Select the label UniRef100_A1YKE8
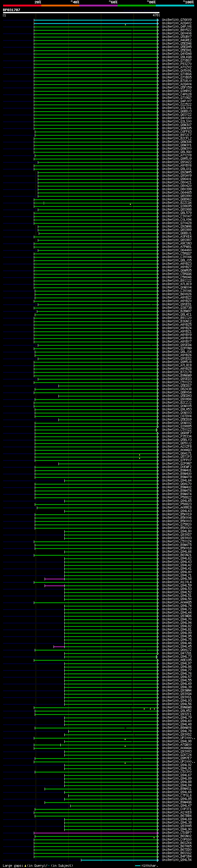Image resolution: width=197 pixels, height=868 pixels. pos(177,813)
